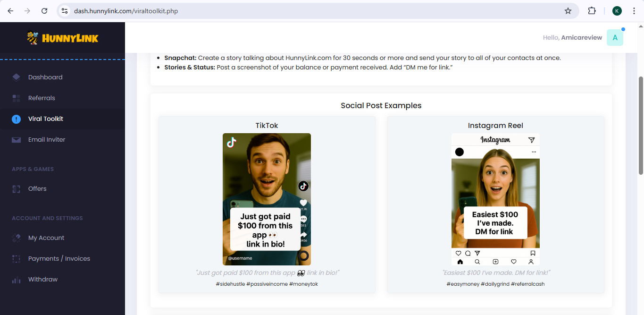Click the Offers sidebar icon
Image resolution: width=644 pixels, height=315 pixels.
coord(17,189)
